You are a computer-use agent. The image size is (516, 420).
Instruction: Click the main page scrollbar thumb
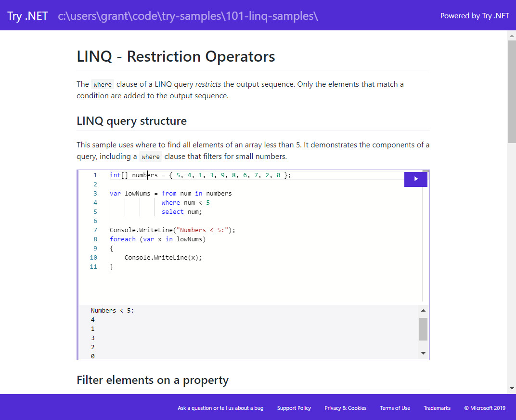click(x=512, y=92)
